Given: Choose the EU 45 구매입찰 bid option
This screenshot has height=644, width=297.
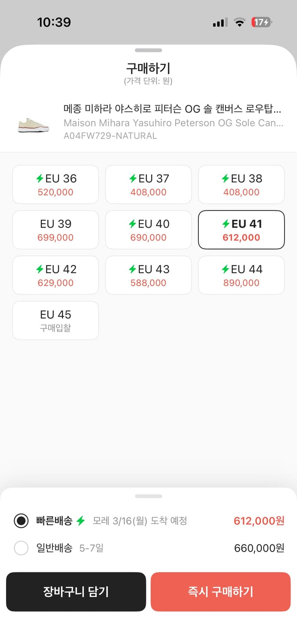Looking at the screenshot, I should 55,320.
